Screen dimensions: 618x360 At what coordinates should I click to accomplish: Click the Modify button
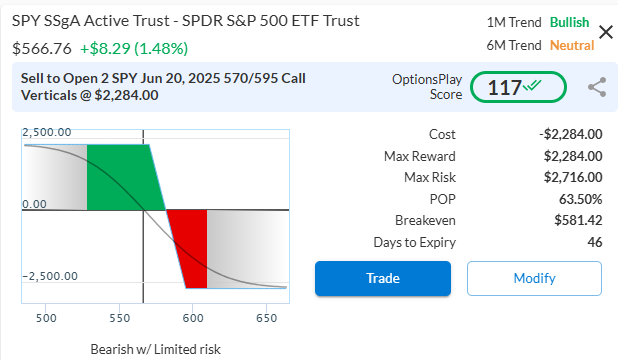(x=534, y=278)
